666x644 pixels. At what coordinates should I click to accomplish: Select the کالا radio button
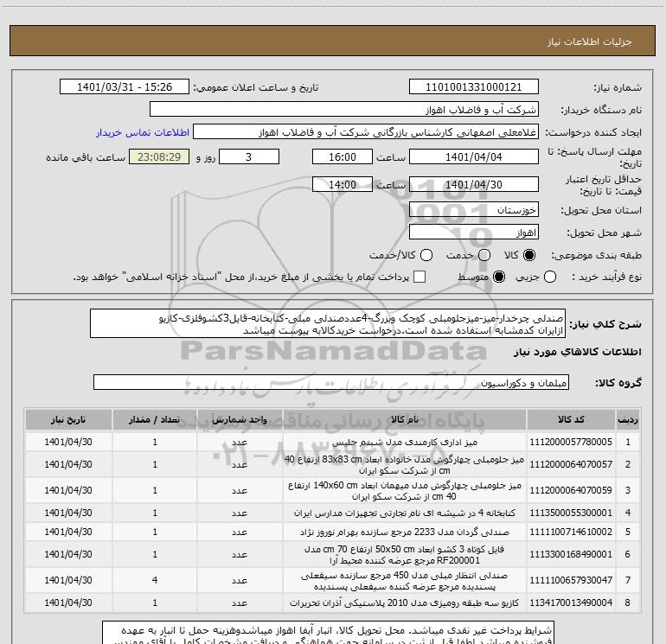pyautogui.click(x=529, y=255)
